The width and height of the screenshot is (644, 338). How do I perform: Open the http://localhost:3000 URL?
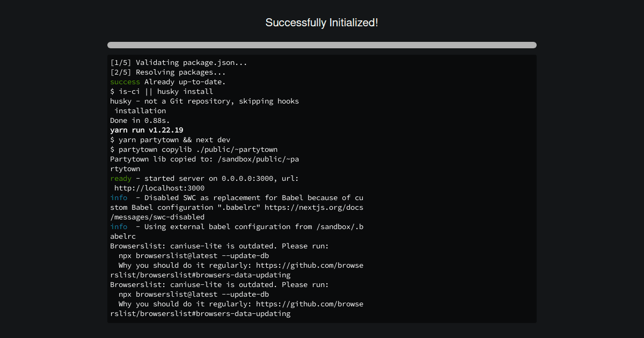(x=159, y=188)
